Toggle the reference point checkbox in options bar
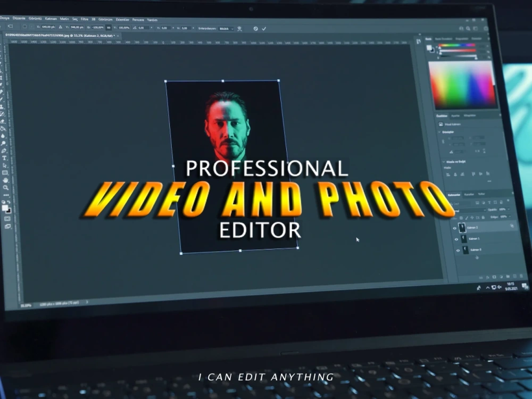Image resolution: width=532 pixels, height=399 pixels. [x=24, y=27]
